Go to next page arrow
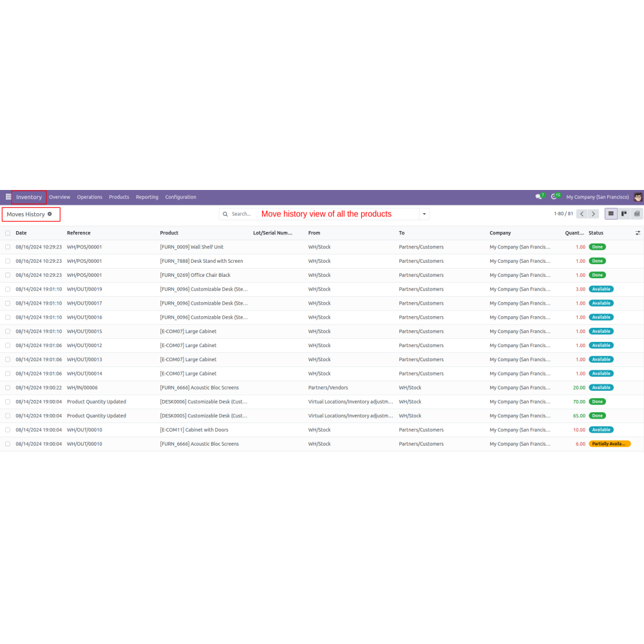Image resolution: width=644 pixels, height=644 pixels. click(593, 214)
